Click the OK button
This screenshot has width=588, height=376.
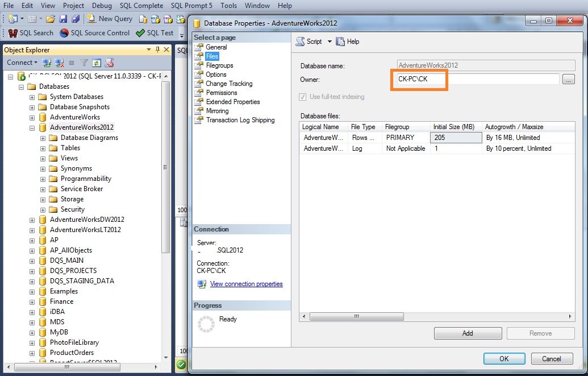tap(504, 358)
